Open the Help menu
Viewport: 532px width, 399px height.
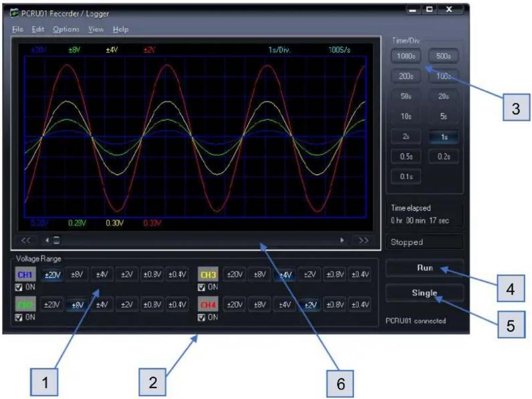(x=121, y=30)
